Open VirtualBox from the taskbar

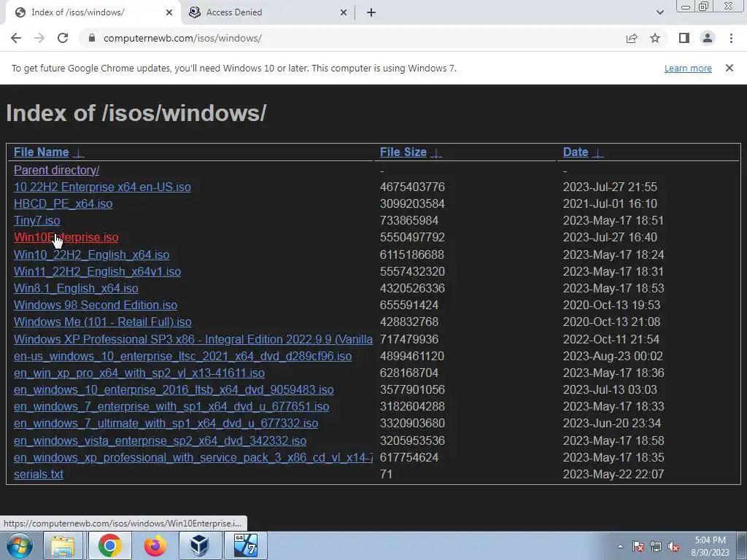coord(199,545)
